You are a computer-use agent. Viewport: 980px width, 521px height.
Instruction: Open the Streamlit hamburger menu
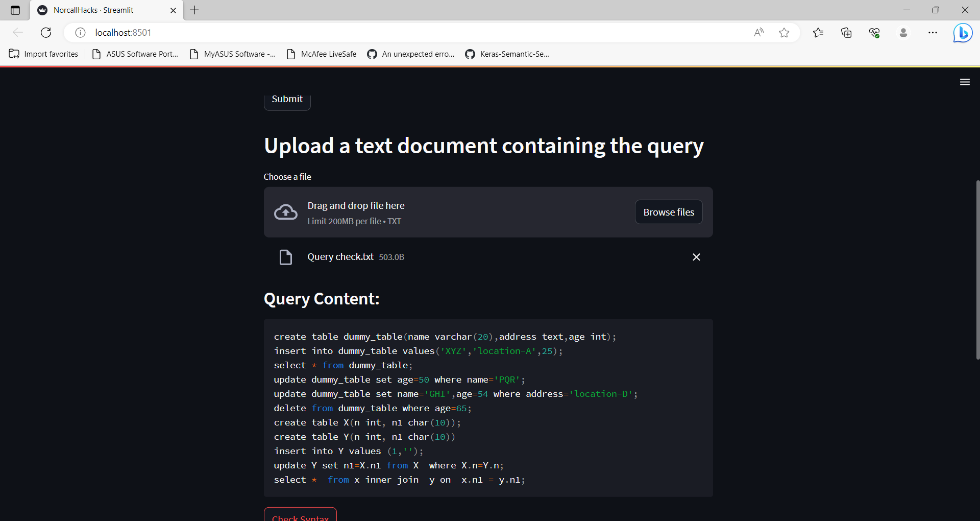click(x=965, y=82)
